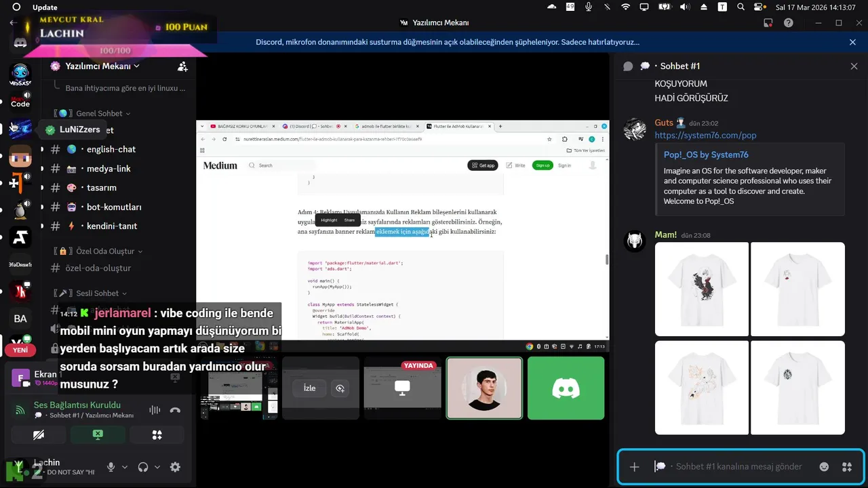Open headphone output options arrow
Viewport: 868px width, 488px height.
(x=157, y=467)
